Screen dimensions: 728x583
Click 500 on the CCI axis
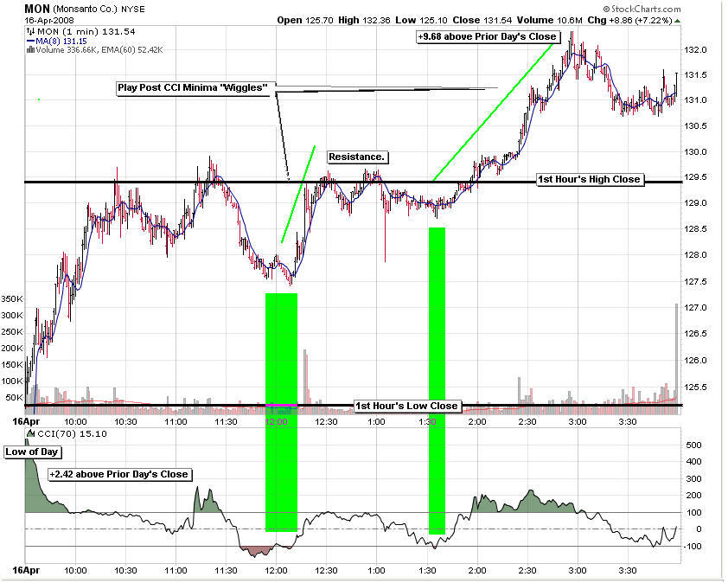coord(693,445)
